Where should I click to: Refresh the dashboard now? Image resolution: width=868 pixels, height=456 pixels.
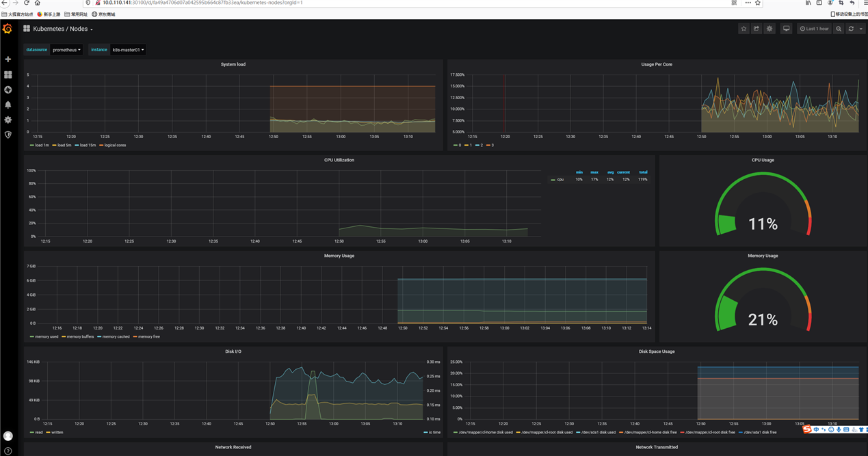(851, 29)
